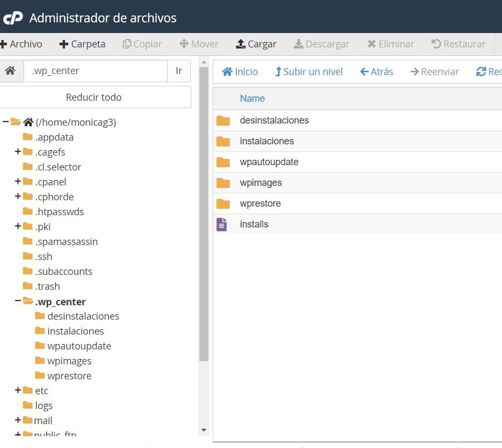Image resolution: width=502 pixels, height=448 pixels.
Task: Select .cl.selector in the folder tree
Action: tap(58, 167)
